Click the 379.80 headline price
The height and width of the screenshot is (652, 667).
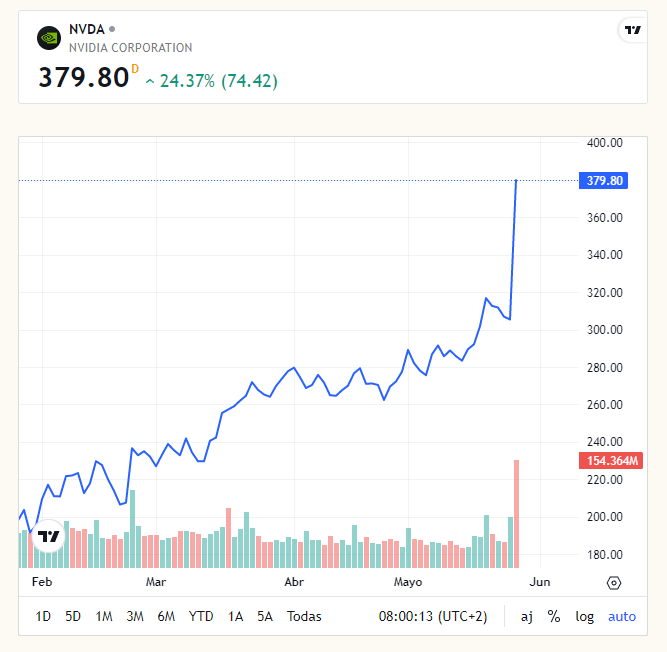tap(84, 77)
